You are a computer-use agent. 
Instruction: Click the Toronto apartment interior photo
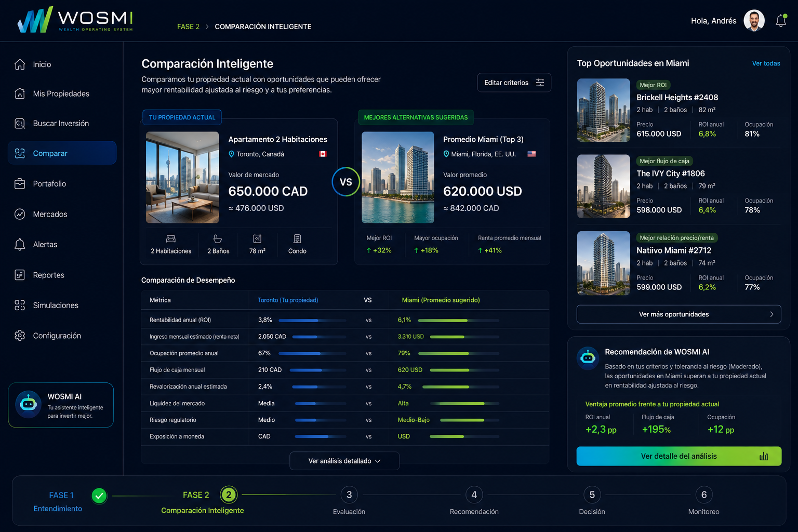182,178
